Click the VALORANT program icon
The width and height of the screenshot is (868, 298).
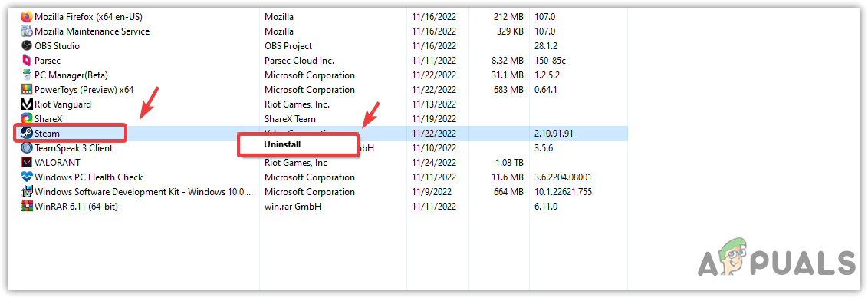[27, 163]
